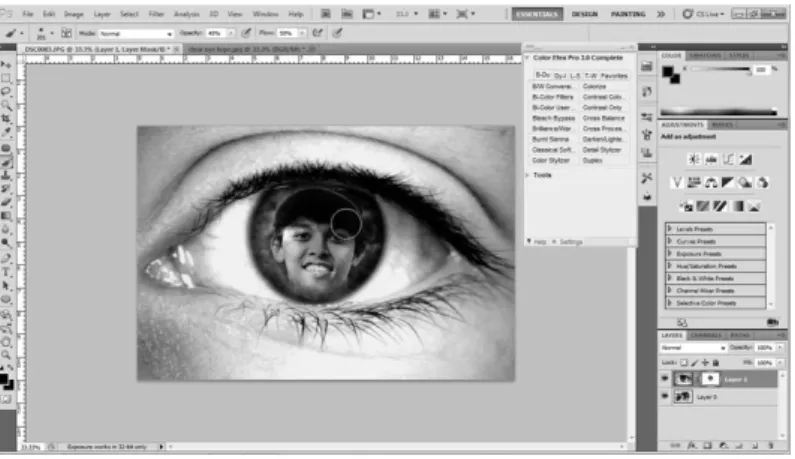The image size is (795, 459).
Task: Toggle the brush panel button
Action: 66,33
